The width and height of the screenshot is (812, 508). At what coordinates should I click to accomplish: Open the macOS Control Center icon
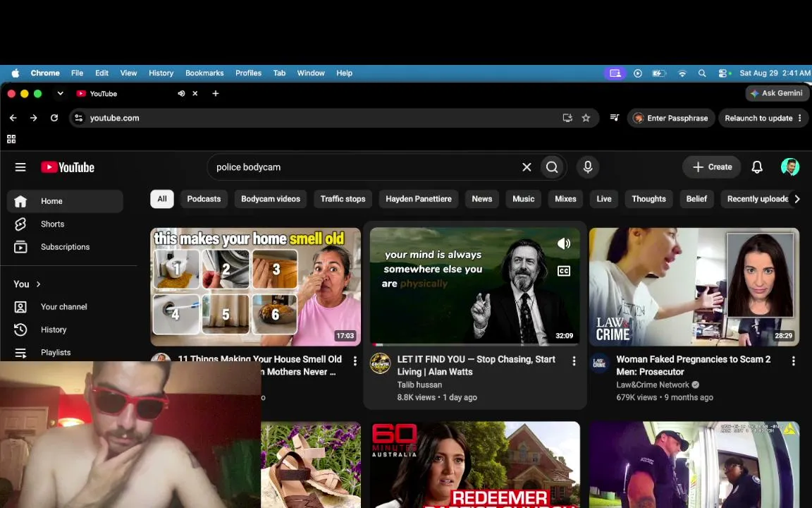(724, 73)
